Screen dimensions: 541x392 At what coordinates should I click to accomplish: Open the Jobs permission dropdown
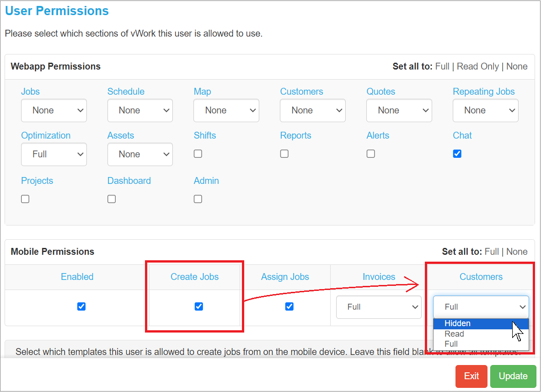click(x=54, y=110)
